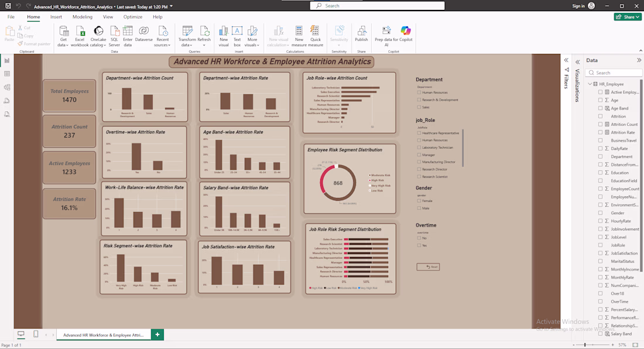
Task: Insert a New visual
Action: click(x=224, y=36)
